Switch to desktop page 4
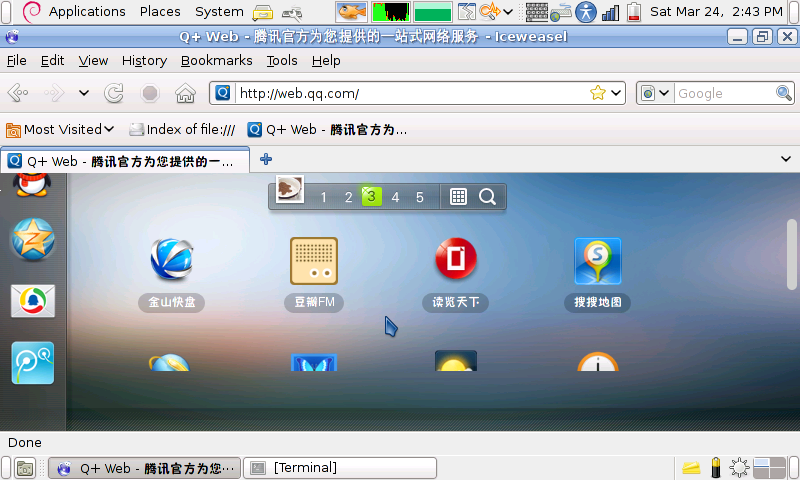The height and width of the screenshot is (480, 800). pos(395,197)
